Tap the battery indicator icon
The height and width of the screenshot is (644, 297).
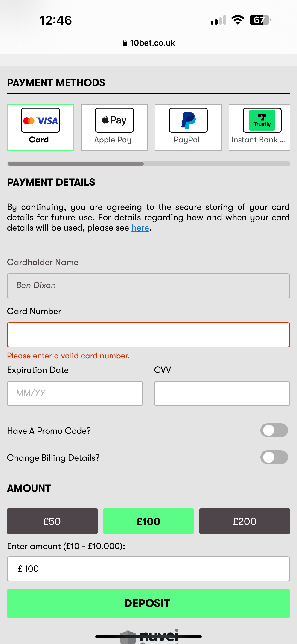[x=260, y=20]
